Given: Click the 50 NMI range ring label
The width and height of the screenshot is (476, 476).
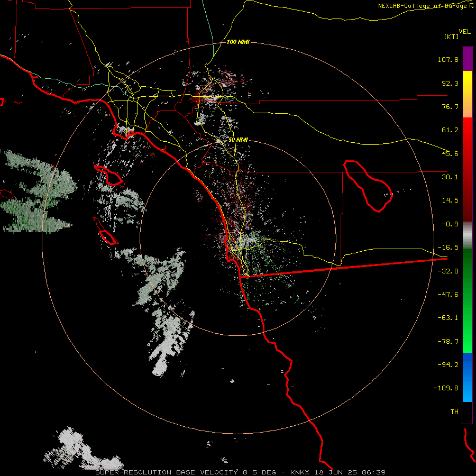Looking at the screenshot, I should pyautogui.click(x=238, y=140).
